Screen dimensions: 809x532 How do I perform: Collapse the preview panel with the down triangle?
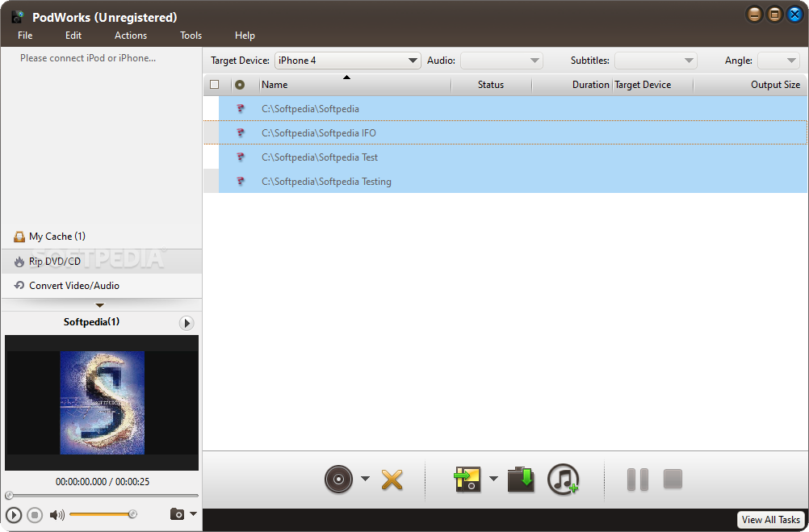100,305
